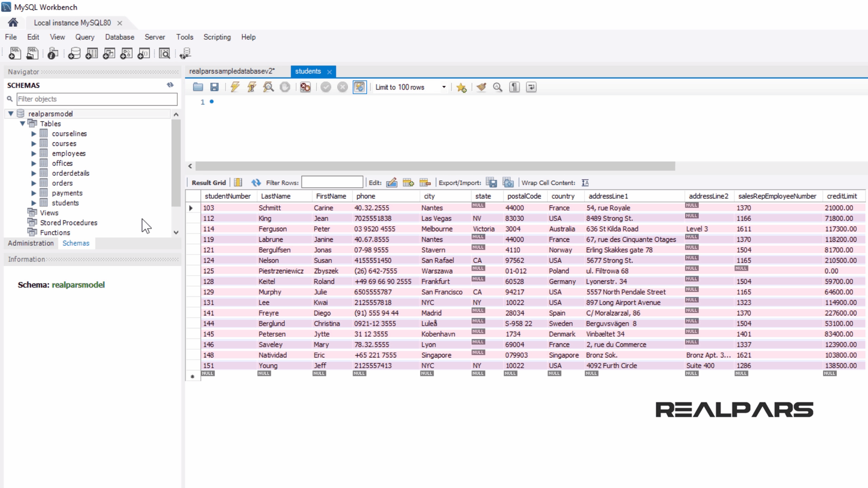Click the Result Grid label
868x488 pixels.
tap(208, 183)
